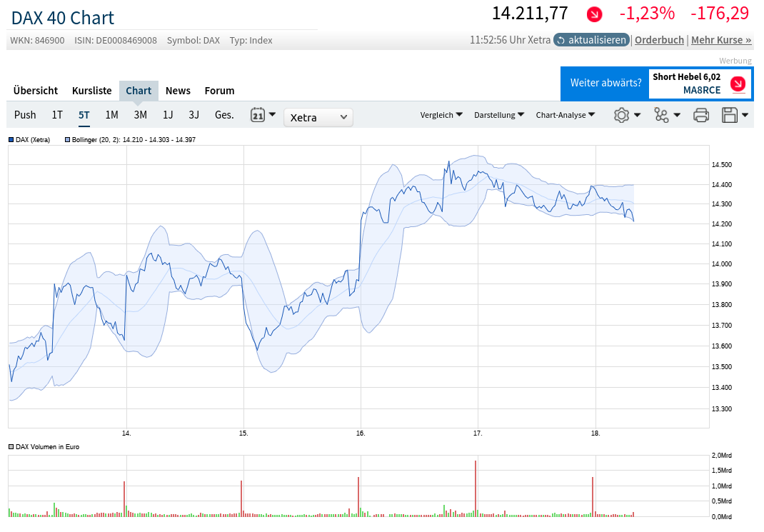
Task: Click the Mehr Kurse link
Action: 721,40
